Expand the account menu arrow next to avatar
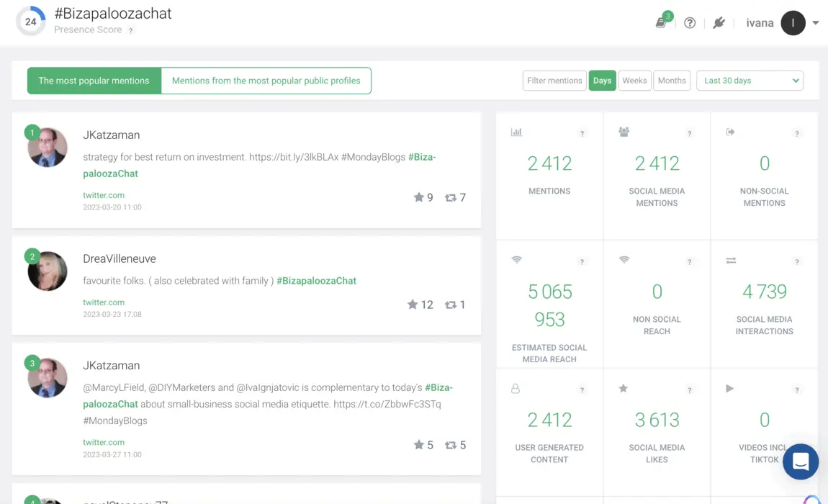Image resolution: width=828 pixels, height=504 pixels. click(816, 23)
